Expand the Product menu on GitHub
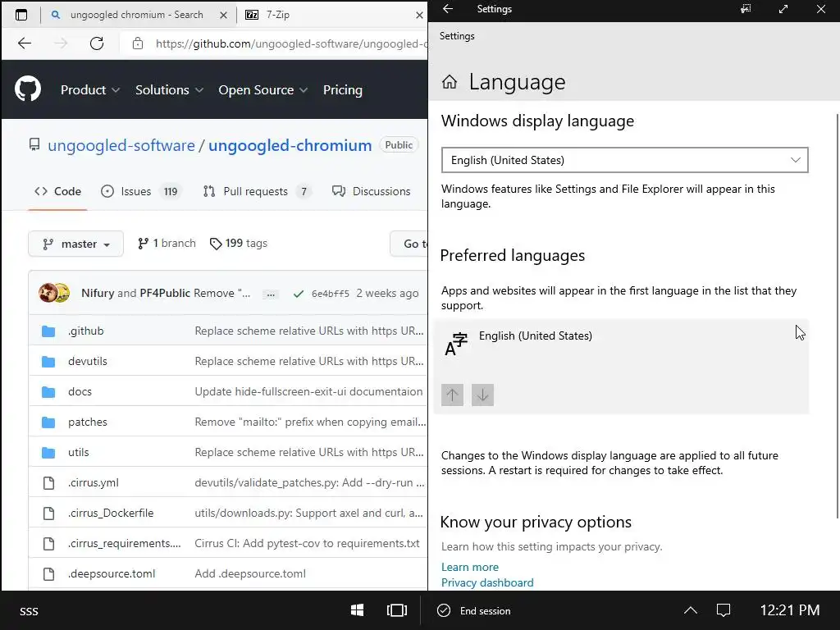Viewport: 840px width, 630px height. [90, 90]
